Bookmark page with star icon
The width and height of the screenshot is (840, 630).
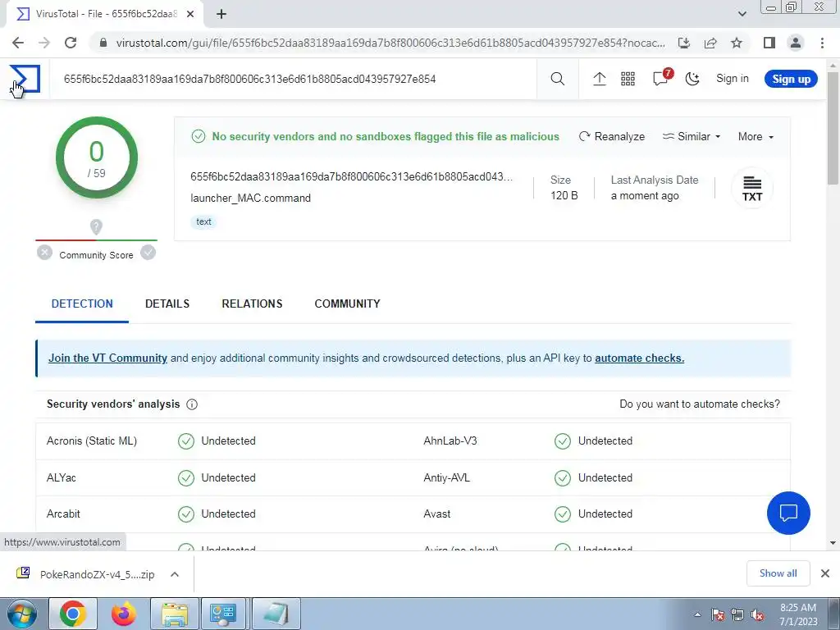pos(737,43)
